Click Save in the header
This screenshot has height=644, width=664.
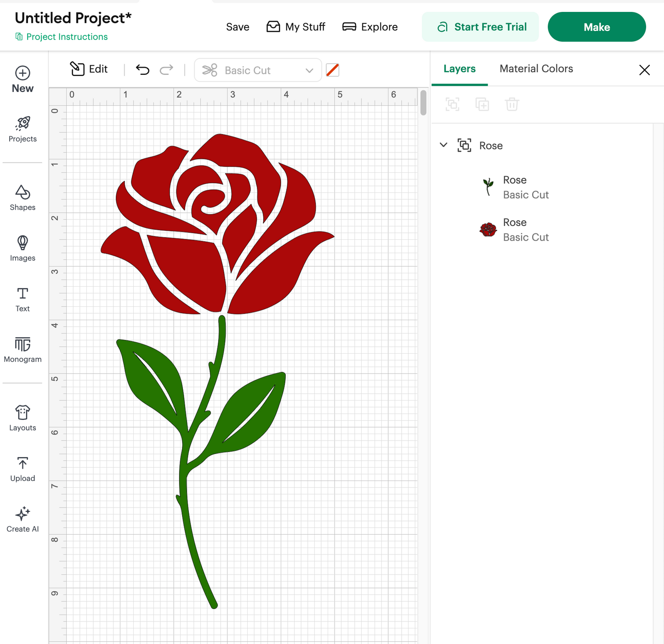tap(238, 27)
